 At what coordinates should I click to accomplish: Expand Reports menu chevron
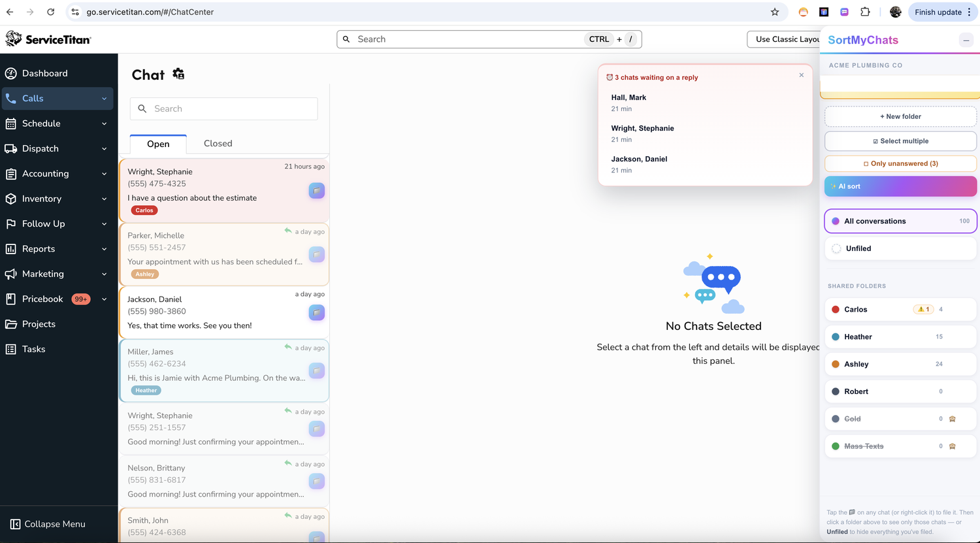[104, 249]
